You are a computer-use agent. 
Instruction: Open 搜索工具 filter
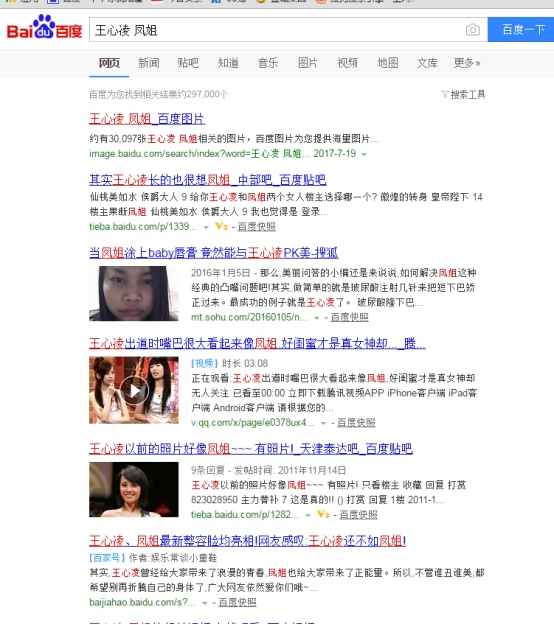pos(463,94)
